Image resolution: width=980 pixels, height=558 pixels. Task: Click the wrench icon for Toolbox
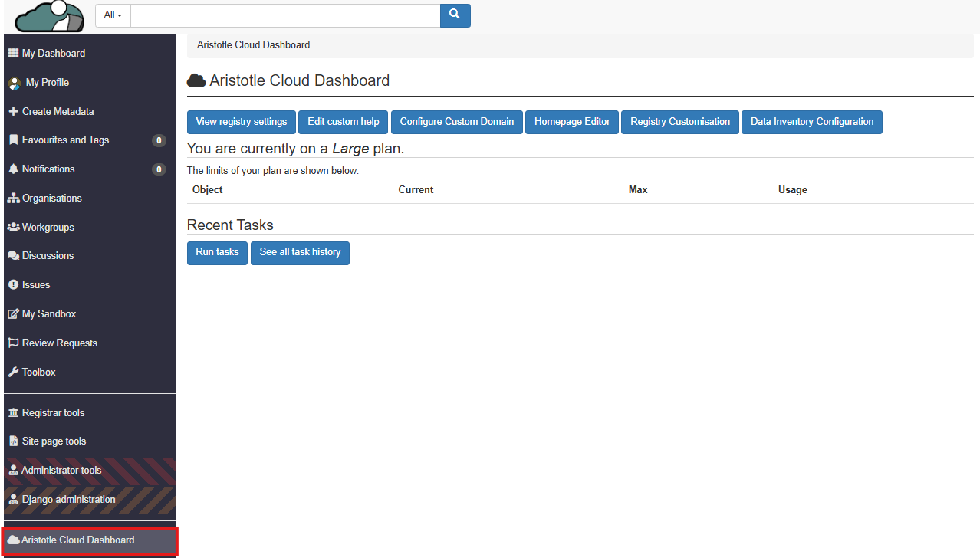tap(13, 373)
